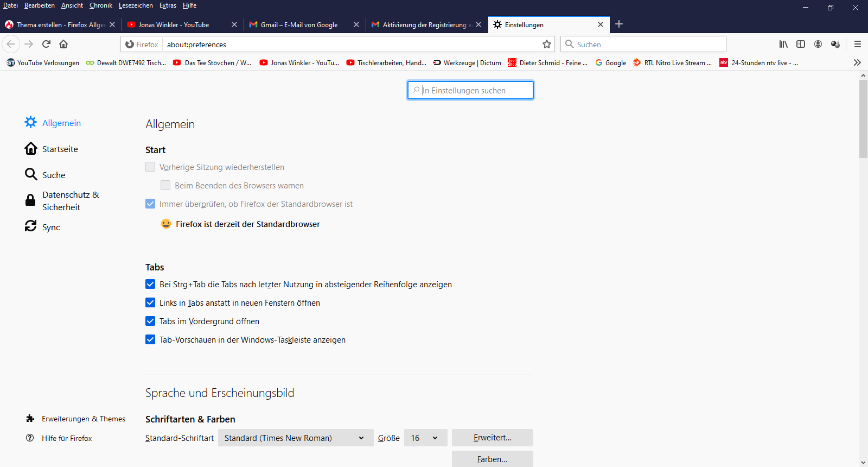Uncheck Strg+Tab recent order option
The height and width of the screenshot is (467, 868).
150,284
